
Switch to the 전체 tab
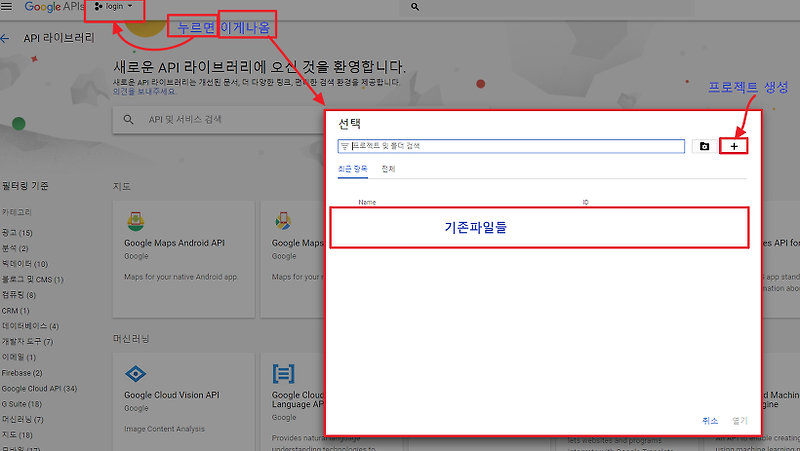point(388,169)
